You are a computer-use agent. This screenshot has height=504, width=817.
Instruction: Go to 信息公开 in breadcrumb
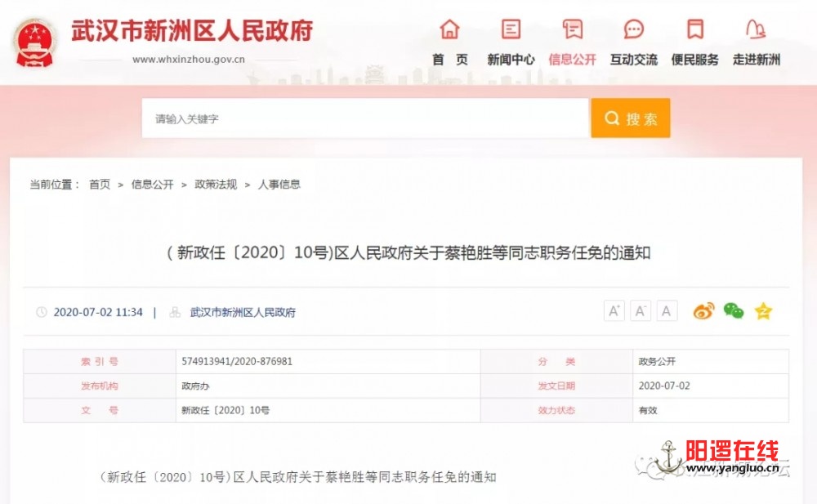[x=152, y=184]
